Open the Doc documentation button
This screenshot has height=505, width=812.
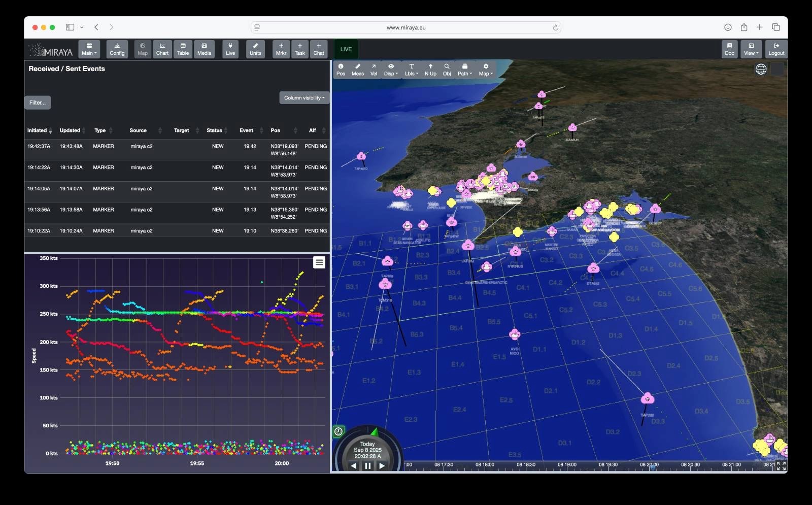point(729,49)
